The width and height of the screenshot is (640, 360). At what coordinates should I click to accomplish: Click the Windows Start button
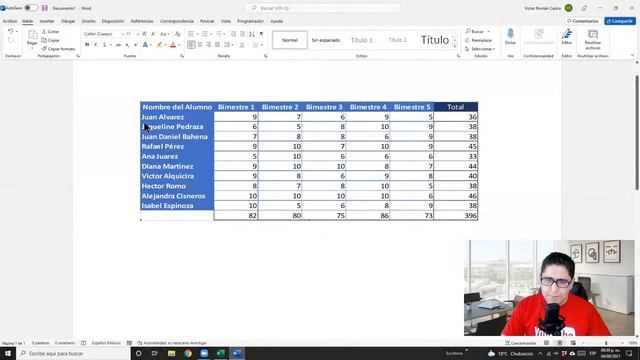pos(8,353)
